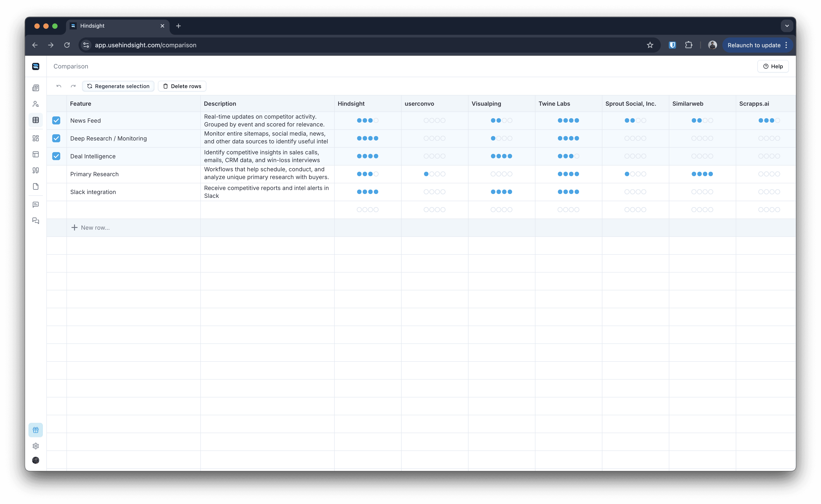821x504 pixels.
Task: Switch to the Hindsight browser tab
Action: coord(118,26)
